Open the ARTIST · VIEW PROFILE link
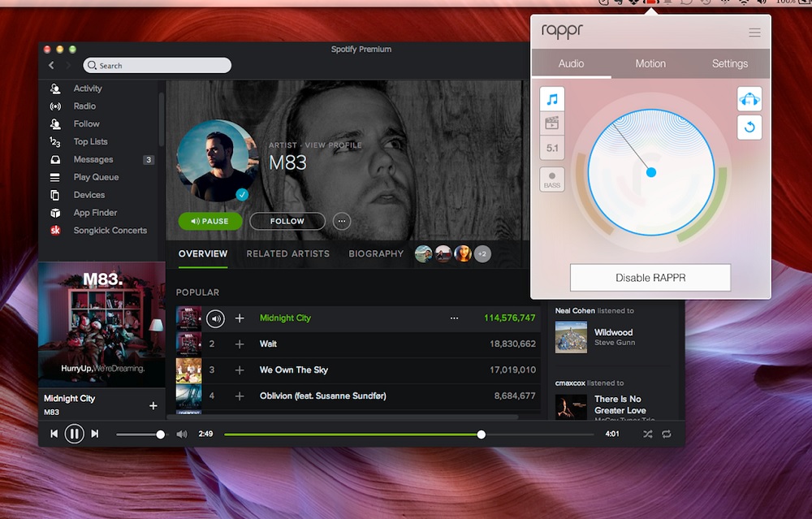 [x=315, y=145]
